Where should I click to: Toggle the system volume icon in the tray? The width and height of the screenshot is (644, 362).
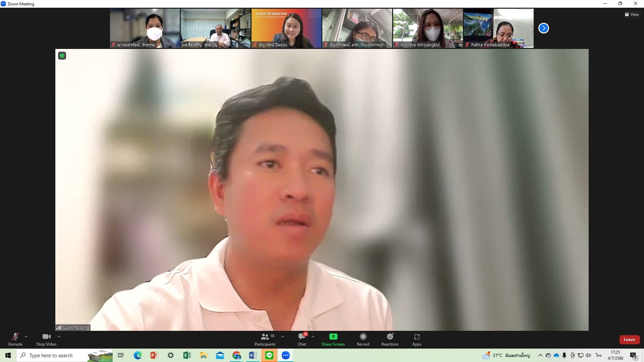click(588, 355)
